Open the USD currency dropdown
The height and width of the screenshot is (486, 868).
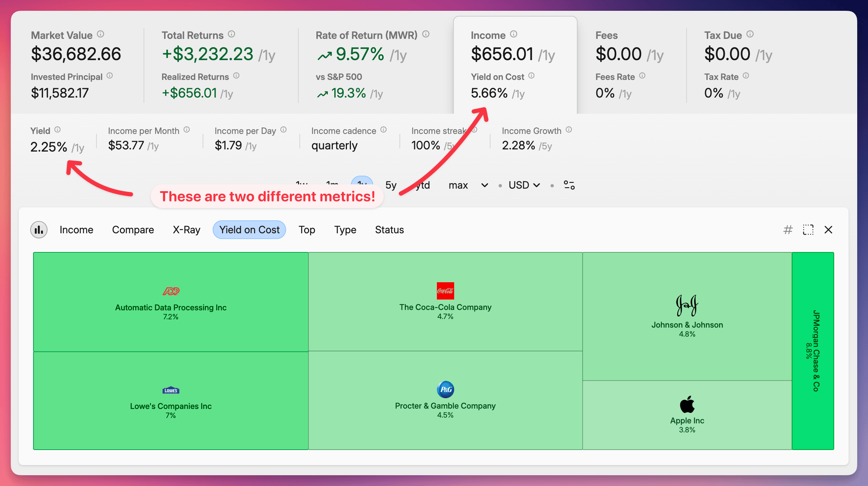point(524,185)
